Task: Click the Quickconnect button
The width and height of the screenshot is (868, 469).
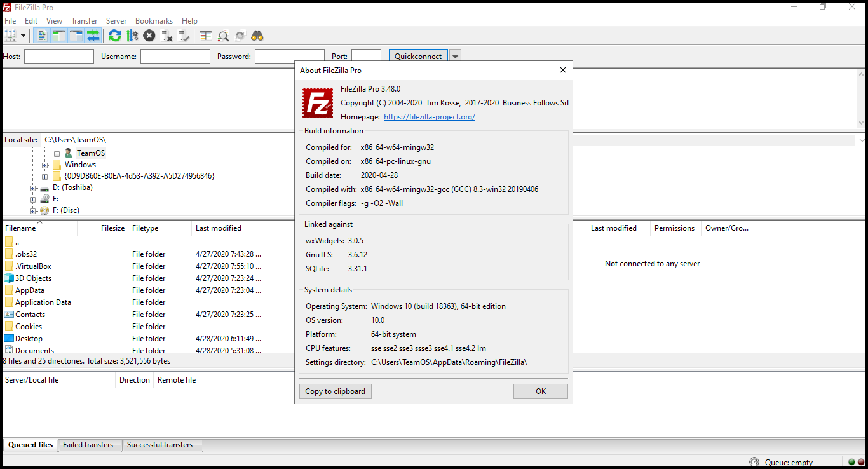Action: click(418, 57)
